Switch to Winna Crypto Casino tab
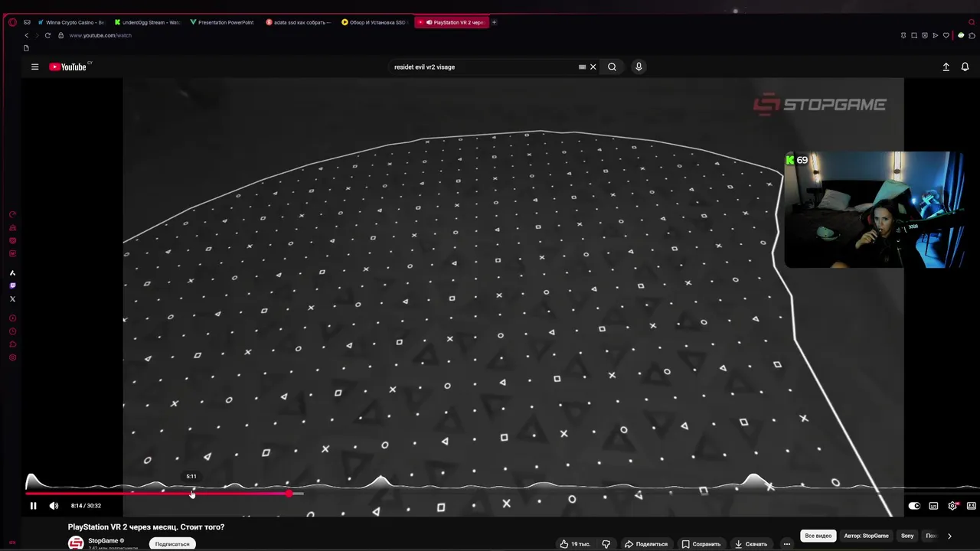Viewport: 980px width, 551px height. (x=70, y=22)
